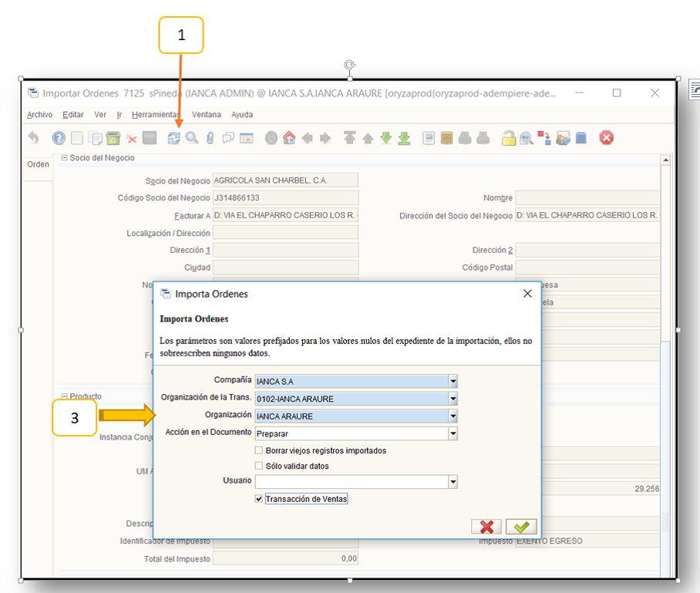
Task: Cancel dialog with the red X button
Action: [487, 527]
